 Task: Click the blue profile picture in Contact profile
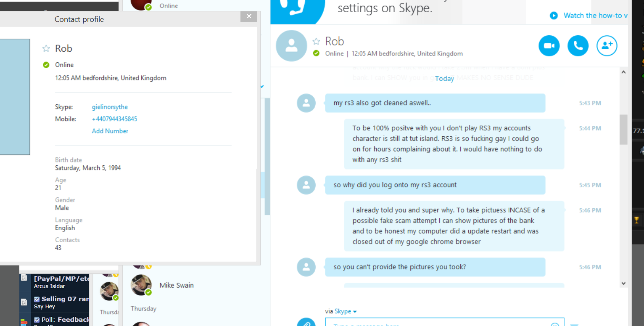point(15,97)
